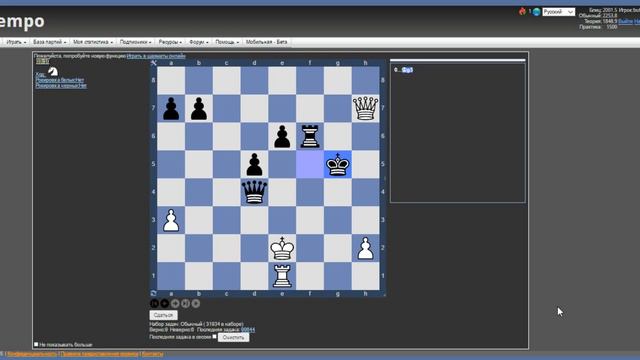The width and height of the screenshot is (640, 360).
Task: Step forward one move in the move controls
Action: pos(175,303)
